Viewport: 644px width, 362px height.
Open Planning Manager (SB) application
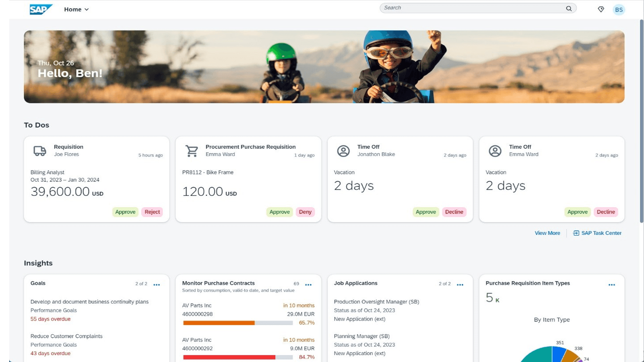[361, 336]
